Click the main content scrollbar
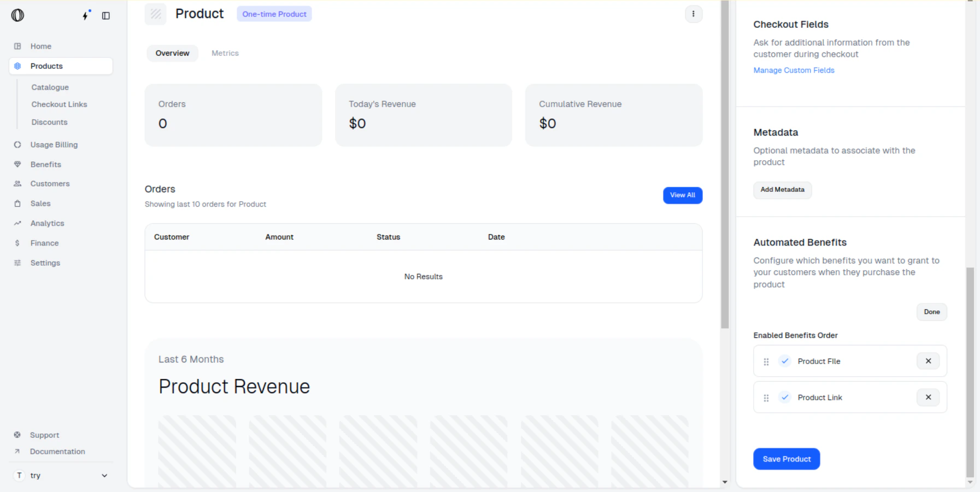This screenshot has height=492, width=980. tap(725, 164)
